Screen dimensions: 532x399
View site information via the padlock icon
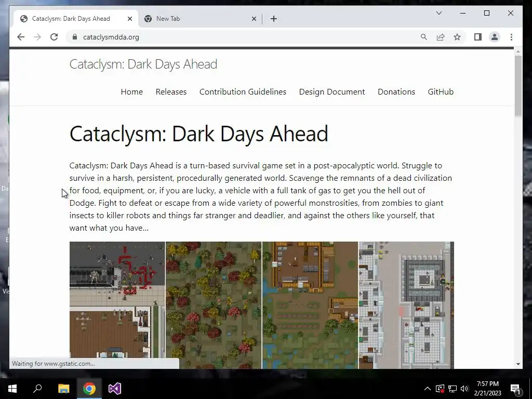coord(75,37)
